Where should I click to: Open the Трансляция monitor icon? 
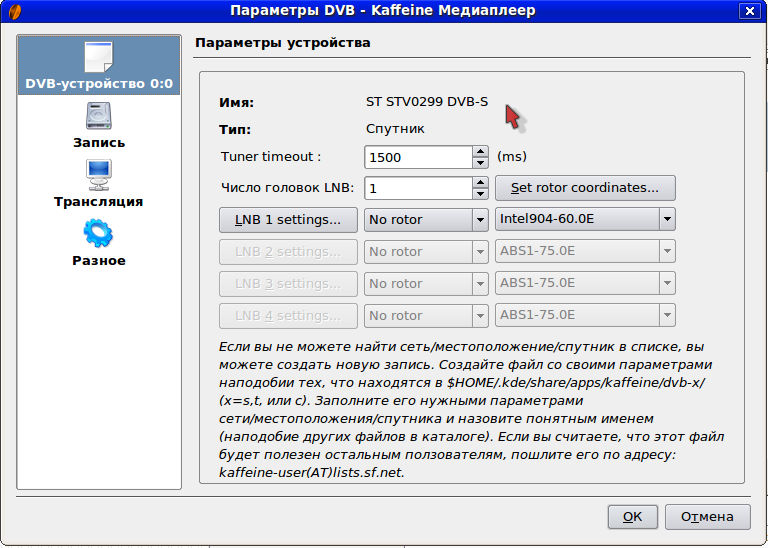point(98,175)
